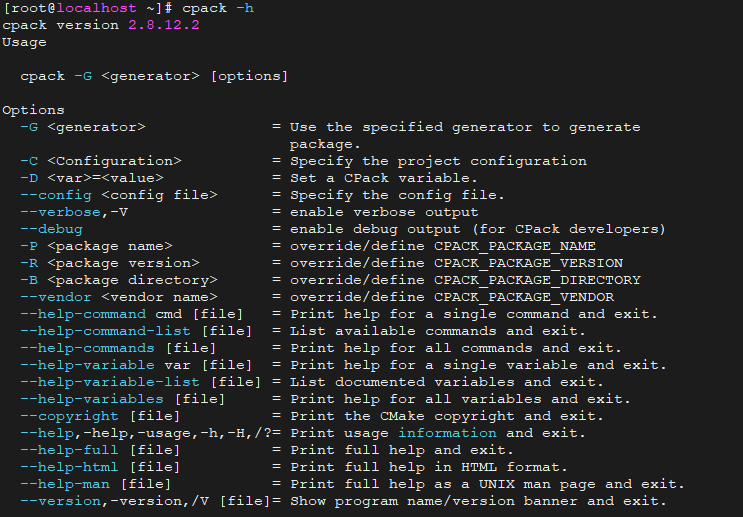Viewport: 743px width, 517px height.
Task: Select the -G <generator> option text
Action: (x=82, y=127)
